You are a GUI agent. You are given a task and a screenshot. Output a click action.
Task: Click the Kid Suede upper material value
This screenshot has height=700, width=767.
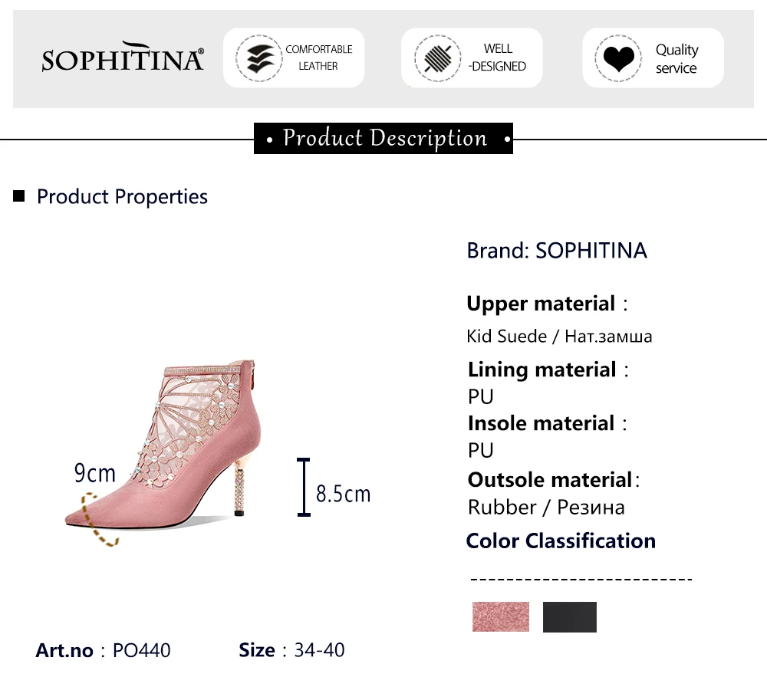[559, 337]
